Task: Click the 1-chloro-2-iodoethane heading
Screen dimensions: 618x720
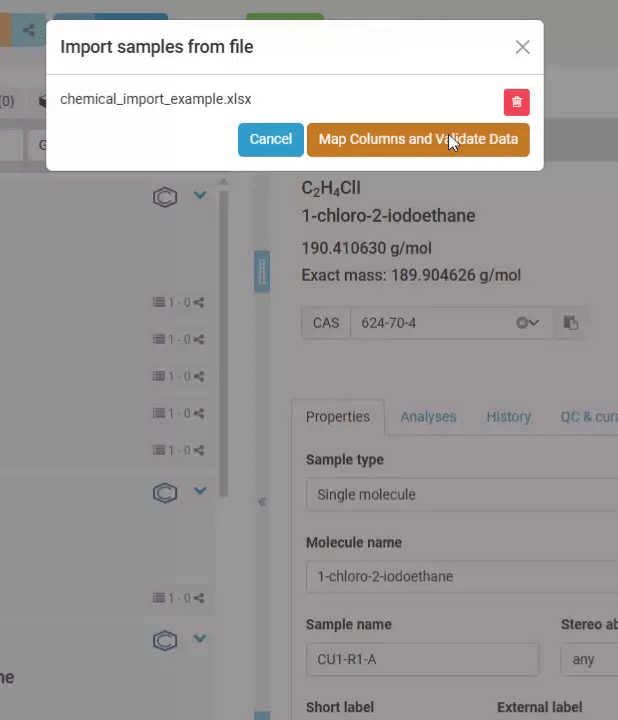Action: click(x=388, y=215)
